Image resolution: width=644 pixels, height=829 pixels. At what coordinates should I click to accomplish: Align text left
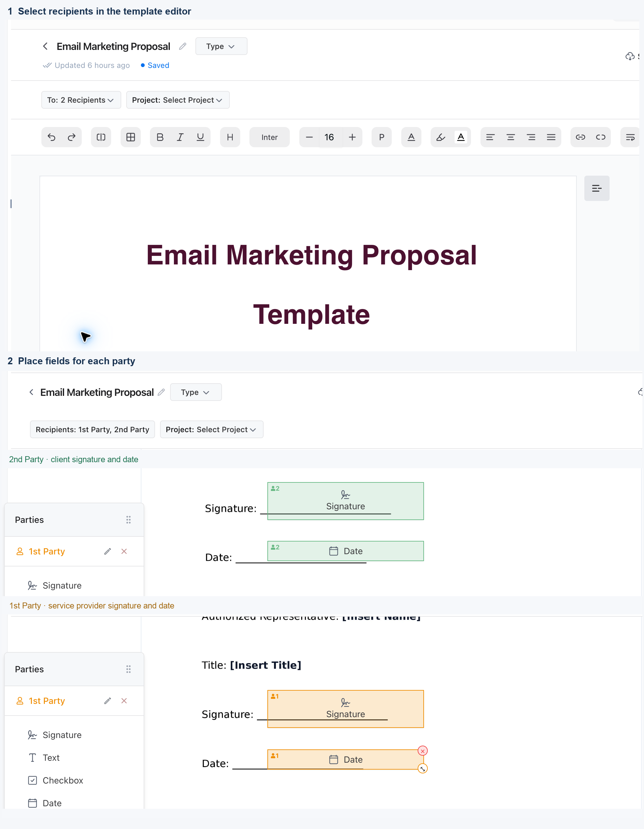pos(490,137)
